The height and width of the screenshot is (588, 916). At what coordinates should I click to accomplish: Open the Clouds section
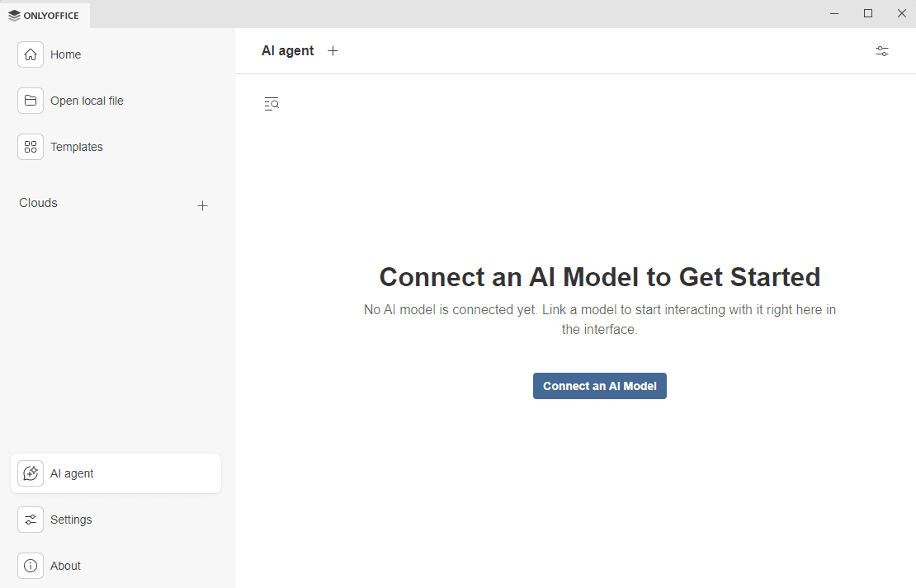pyautogui.click(x=38, y=202)
